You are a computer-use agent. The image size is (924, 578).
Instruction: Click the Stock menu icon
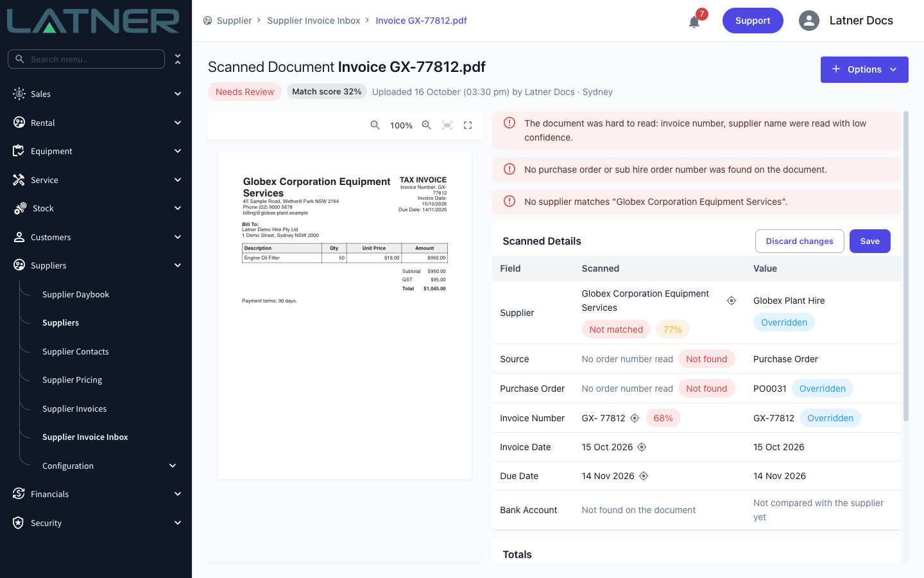pos(20,208)
